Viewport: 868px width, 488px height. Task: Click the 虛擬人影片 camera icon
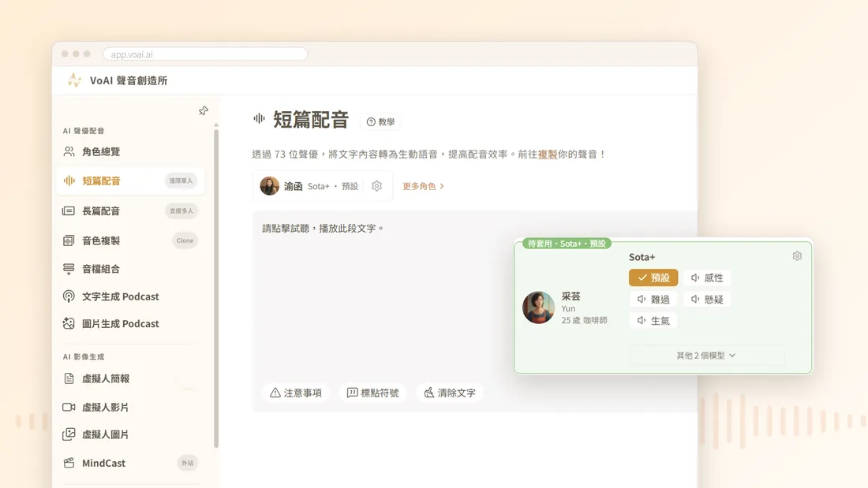[x=69, y=408]
